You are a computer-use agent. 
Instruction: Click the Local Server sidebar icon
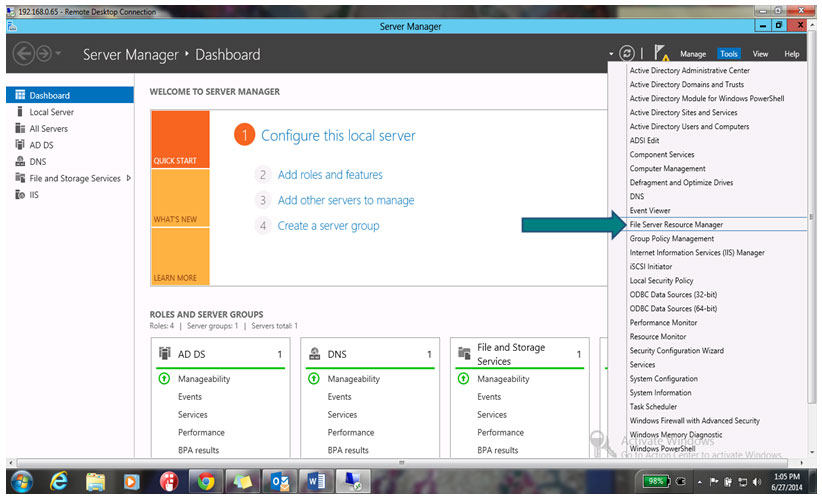tap(20, 112)
